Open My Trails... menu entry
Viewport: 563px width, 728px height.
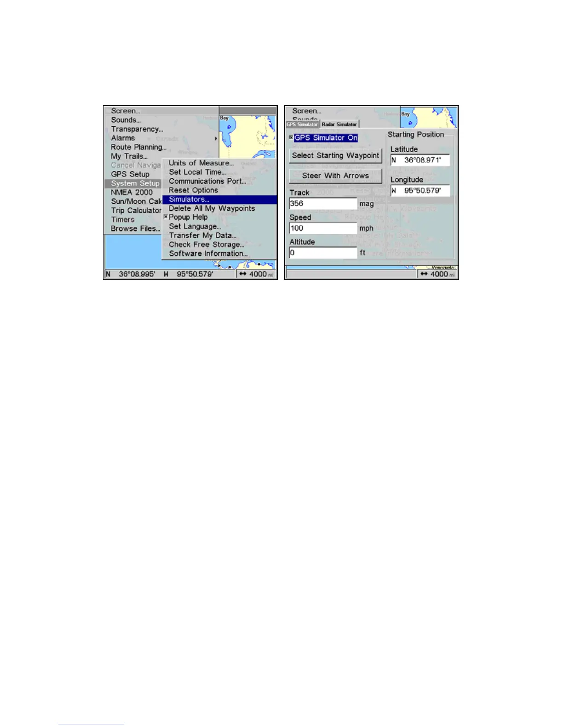point(129,156)
